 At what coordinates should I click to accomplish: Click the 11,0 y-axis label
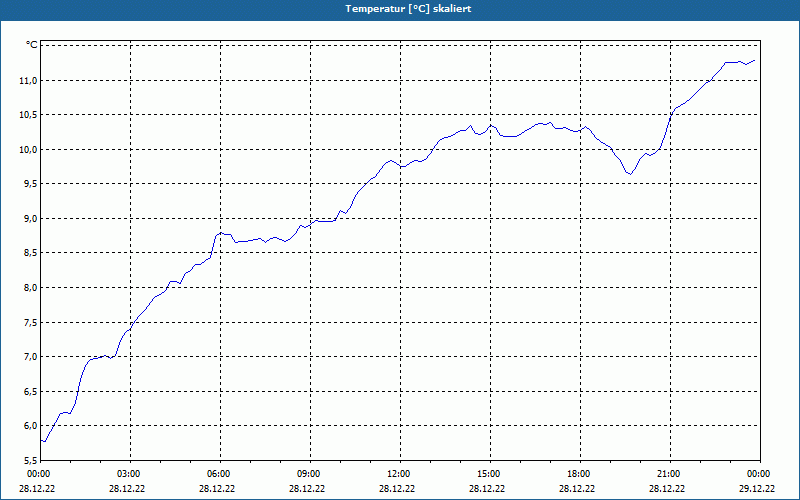[29, 81]
